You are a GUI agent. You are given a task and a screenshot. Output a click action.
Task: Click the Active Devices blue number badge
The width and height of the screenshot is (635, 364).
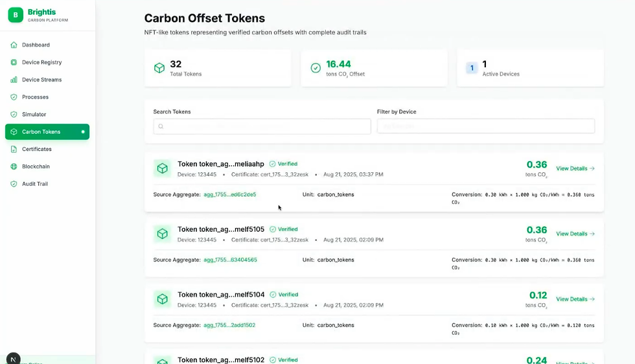[x=472, y=68]
